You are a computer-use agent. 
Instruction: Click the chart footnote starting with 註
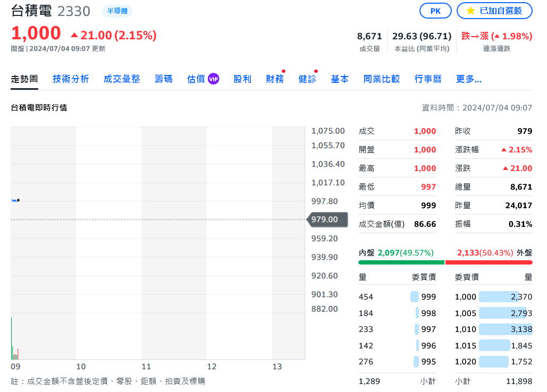(108, 381)
